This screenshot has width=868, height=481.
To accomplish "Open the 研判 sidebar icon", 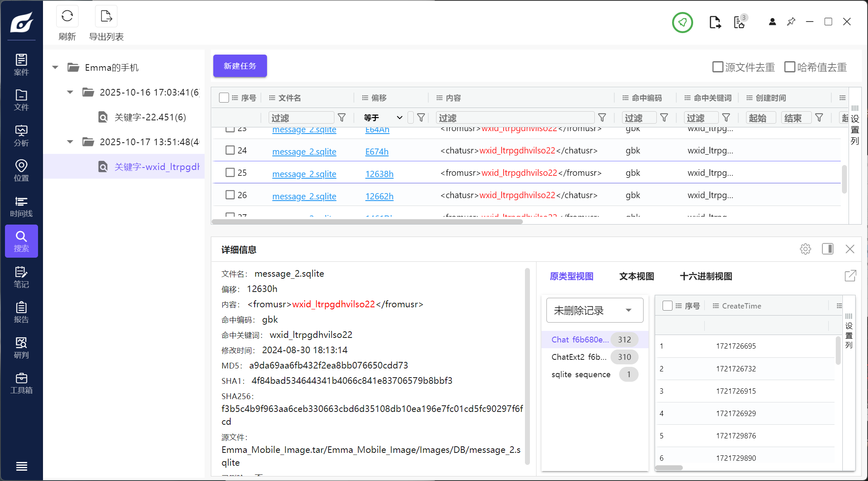I will tap(21, 348).
